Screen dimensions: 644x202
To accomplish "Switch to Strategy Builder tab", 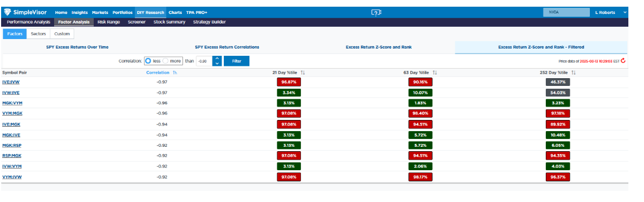I will [x=209, y=22].
